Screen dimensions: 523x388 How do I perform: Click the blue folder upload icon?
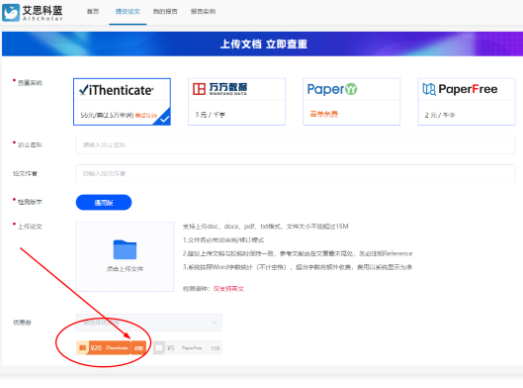click(x=125, y=250)
